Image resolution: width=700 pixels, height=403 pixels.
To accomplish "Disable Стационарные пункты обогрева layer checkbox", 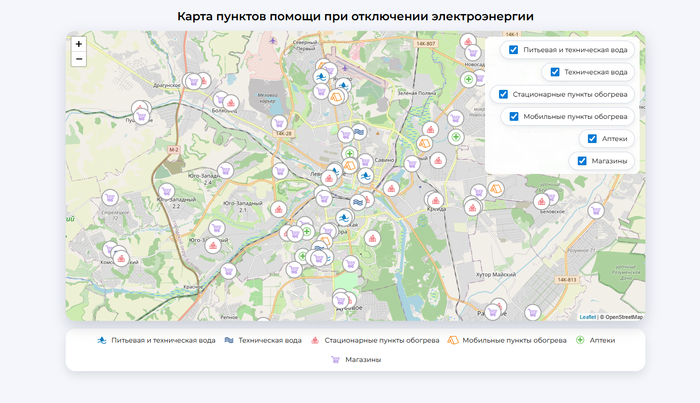I will (x=503, y=94).
